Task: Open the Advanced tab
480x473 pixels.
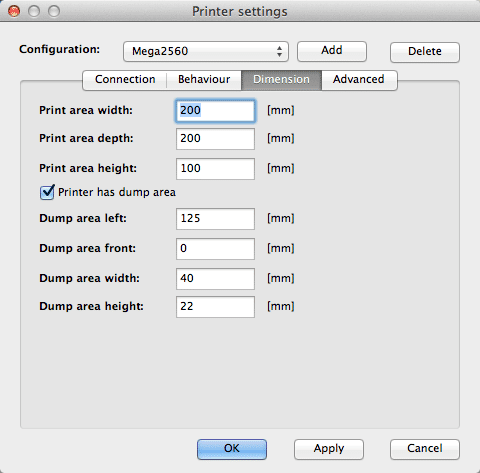Action: [359, 80]
